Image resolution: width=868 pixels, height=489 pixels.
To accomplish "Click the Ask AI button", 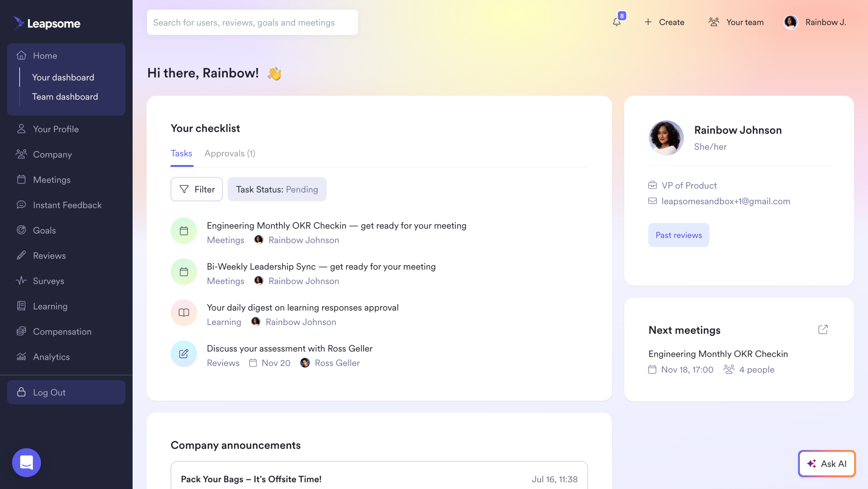I will (x=827, y=464).
